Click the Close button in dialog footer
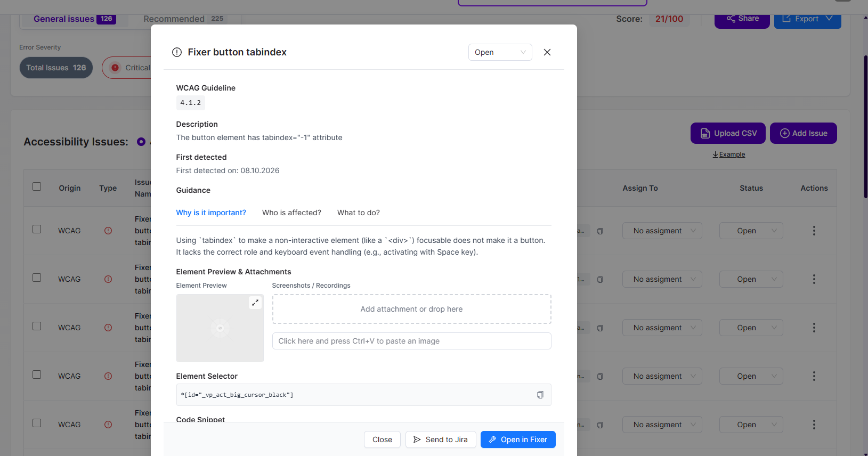The image size is (868, 456). [382, 439]
